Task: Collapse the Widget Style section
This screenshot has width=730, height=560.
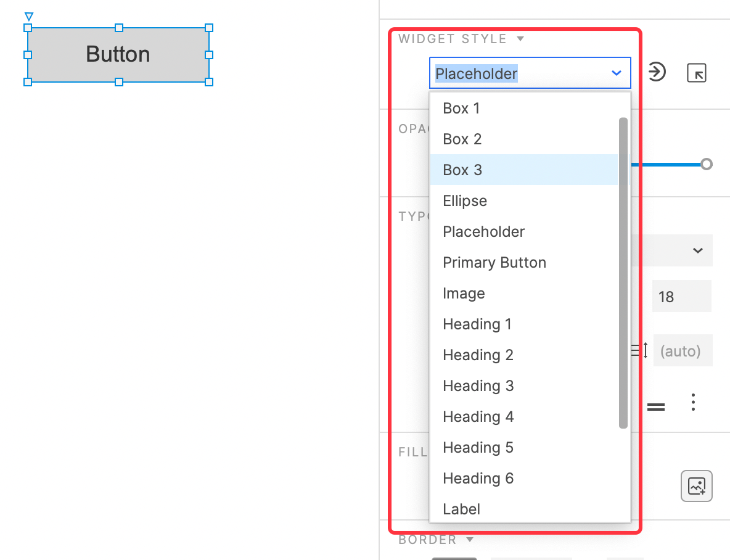Action: pyautogui.click(x=520, y=39)
